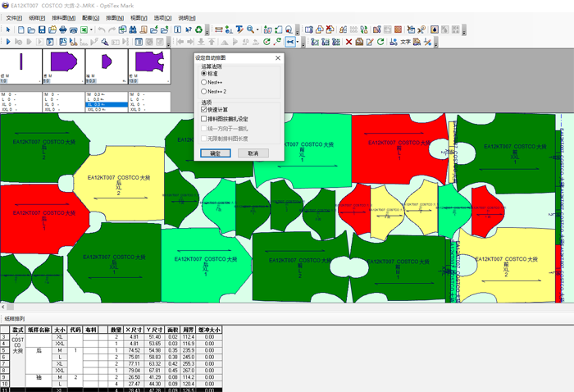Screen dimensions: 574x392
Task: Click the context help arrow icon
Action: click(189, 30)
